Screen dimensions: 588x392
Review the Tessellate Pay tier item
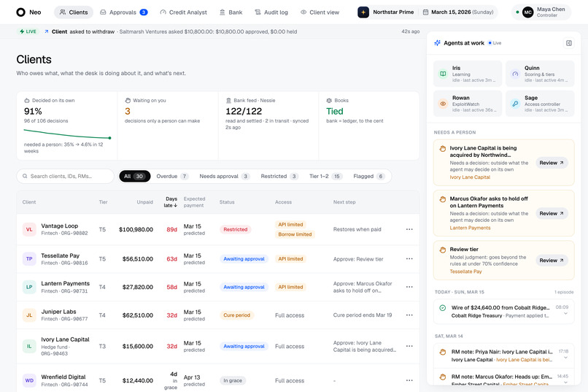tap(552, 261)
